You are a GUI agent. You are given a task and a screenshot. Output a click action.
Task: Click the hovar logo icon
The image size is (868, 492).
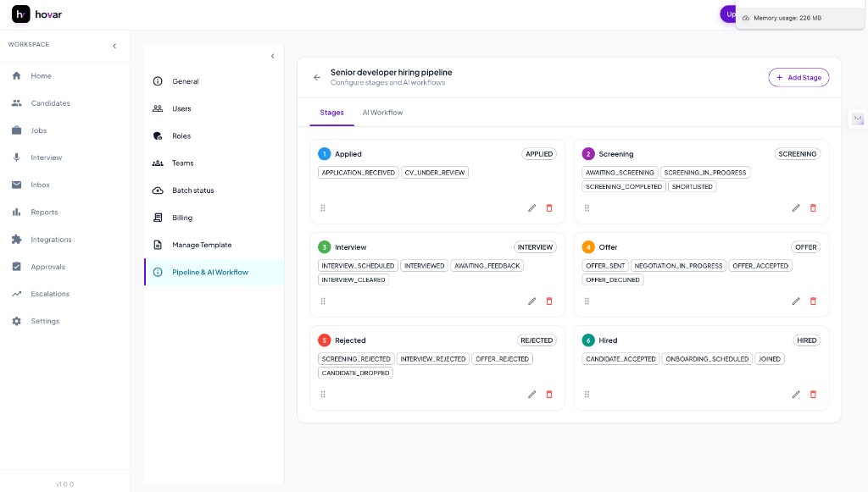tap(21, 14)
